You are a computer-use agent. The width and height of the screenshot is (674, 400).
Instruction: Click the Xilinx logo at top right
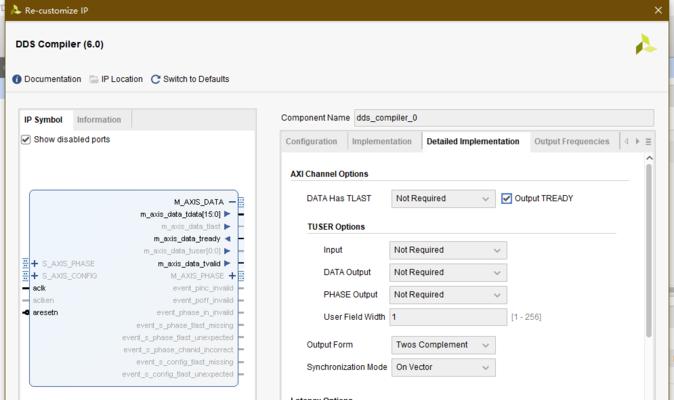click(645, 44)
